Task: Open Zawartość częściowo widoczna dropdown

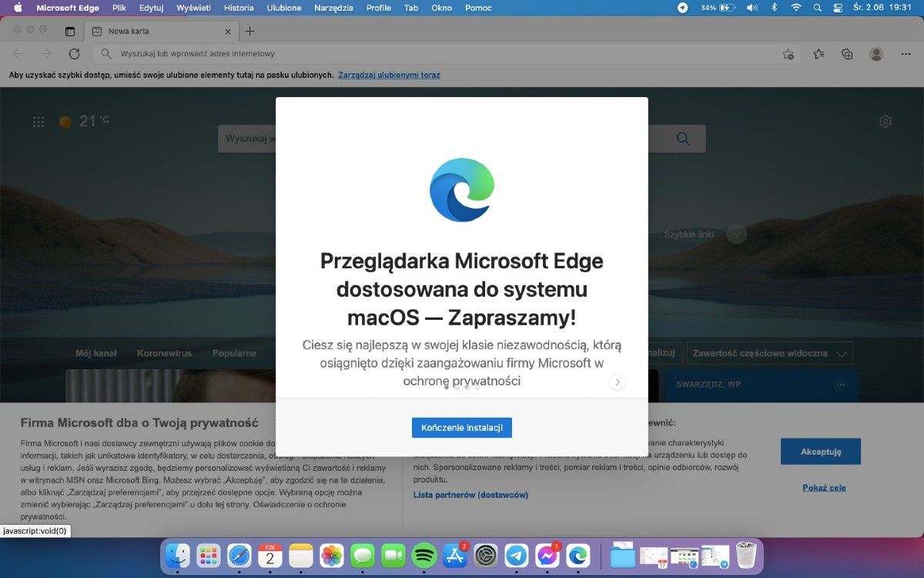Action: tap(770, 353)
